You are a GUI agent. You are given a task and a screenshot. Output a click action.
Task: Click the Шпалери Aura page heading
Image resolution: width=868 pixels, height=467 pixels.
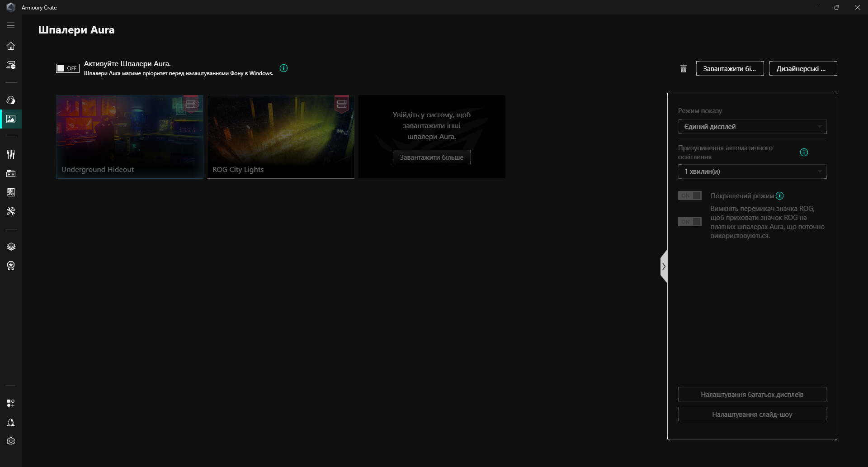(x=76, y=30)
